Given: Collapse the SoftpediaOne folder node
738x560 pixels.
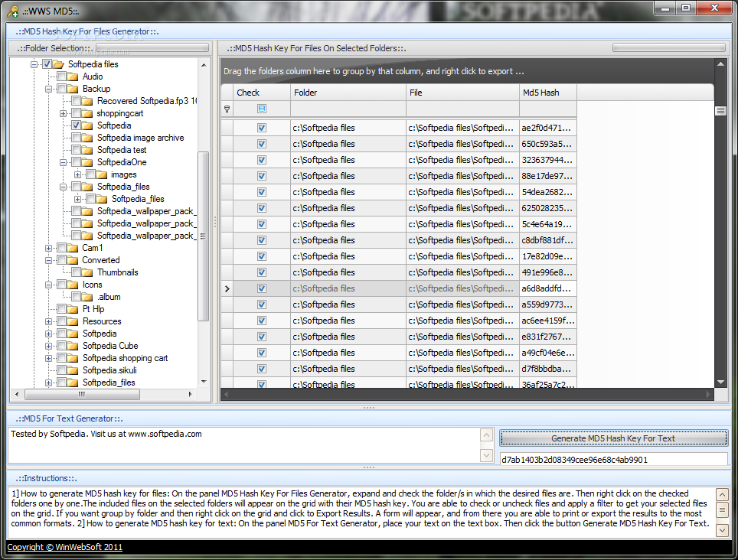Looking at the screenshot, I should (63, 162).
